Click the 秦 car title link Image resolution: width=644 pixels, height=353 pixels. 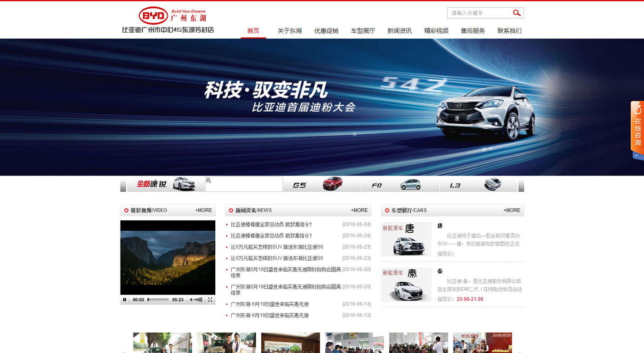pyautogui.click(x=440, y=271)
